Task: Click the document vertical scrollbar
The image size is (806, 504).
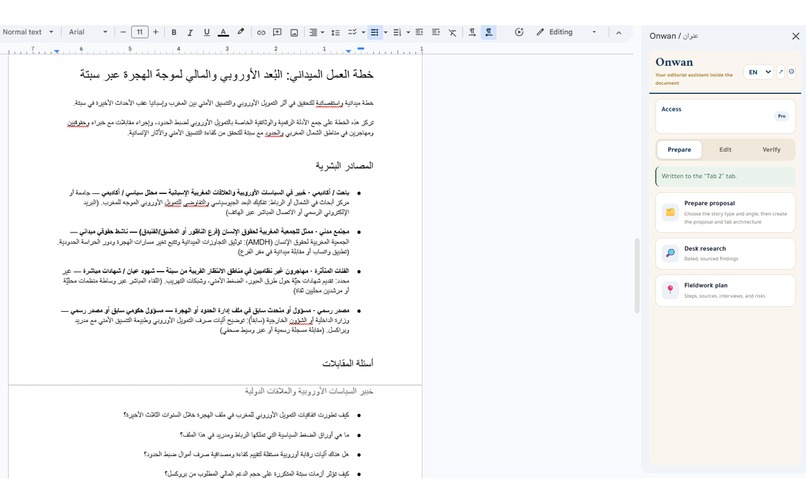Action: pos(637,275)
